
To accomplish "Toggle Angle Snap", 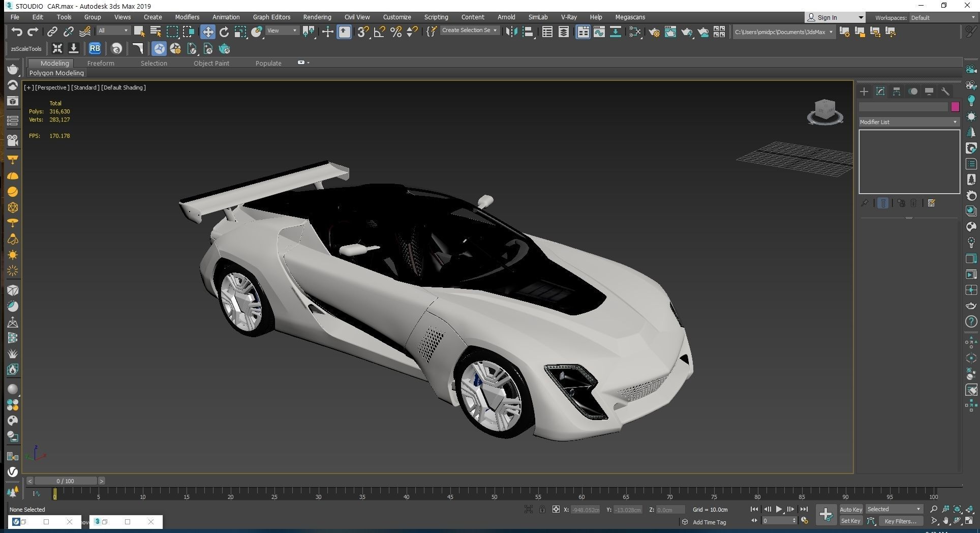I will 379,32.
